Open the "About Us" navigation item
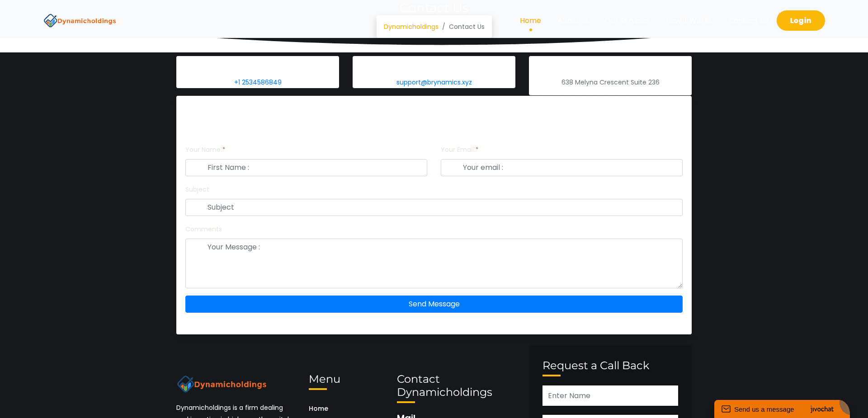Viewport: 868px width, 418px height. click(x=573, y=20)
